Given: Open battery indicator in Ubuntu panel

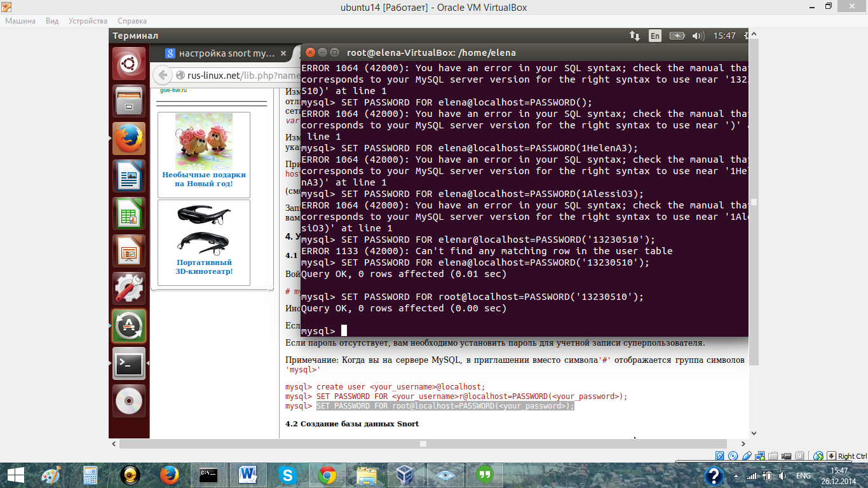Looking at the screenshot, I should (677, 36).
